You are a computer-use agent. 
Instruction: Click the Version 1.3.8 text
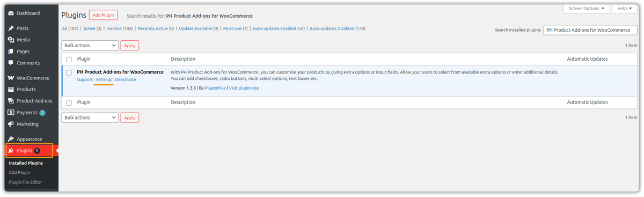pos(183,88)
